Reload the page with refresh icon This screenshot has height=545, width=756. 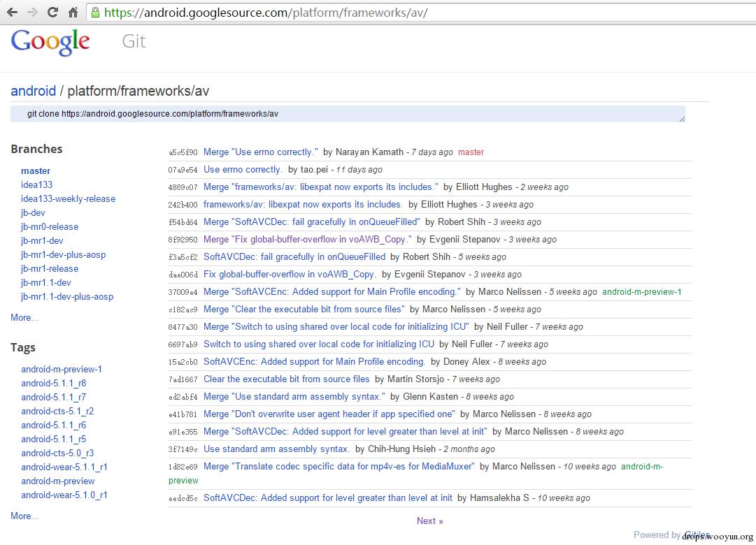52,13
